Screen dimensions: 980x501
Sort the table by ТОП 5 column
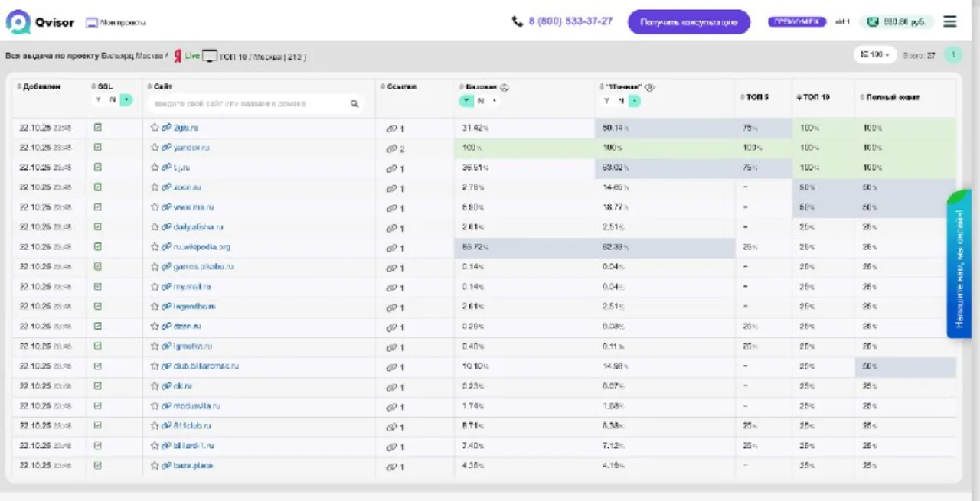click(x=754, y=98)
